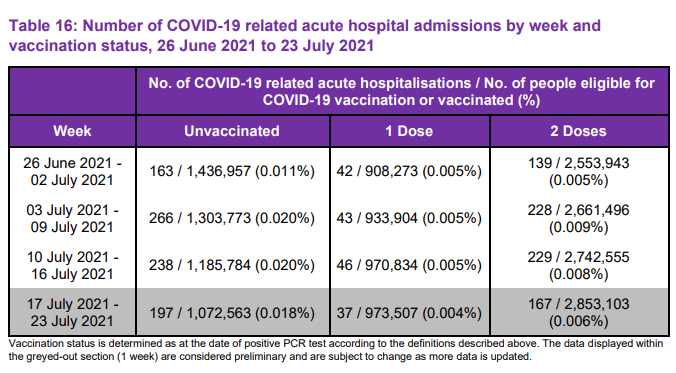Click the greyed cell 197 / 1,072,563 (0.018%)
Screen dimensions: 676x373
232,313
